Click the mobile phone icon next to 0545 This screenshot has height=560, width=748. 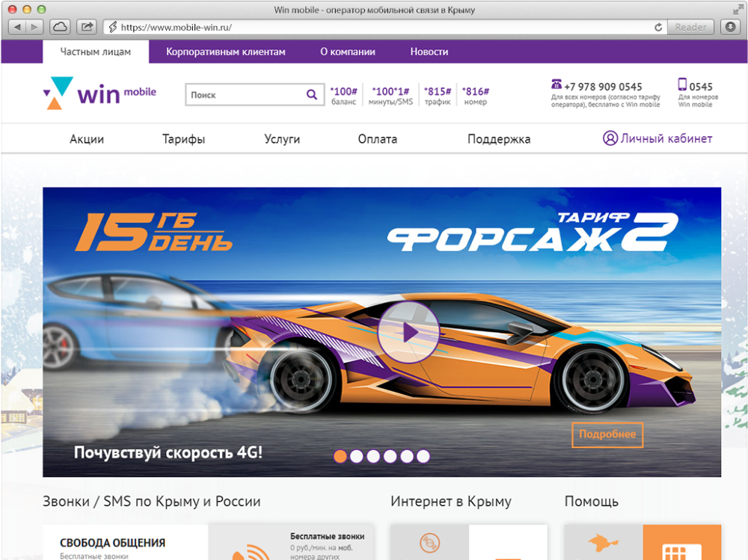681,84
